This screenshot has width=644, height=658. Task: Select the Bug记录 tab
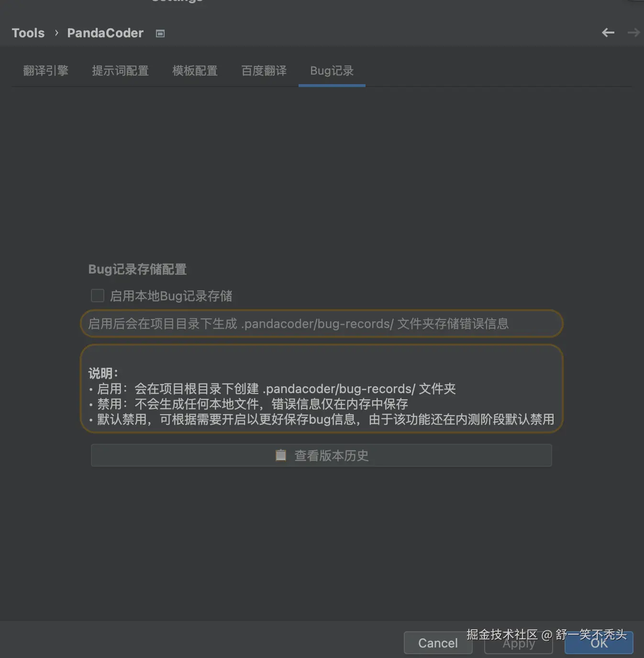click(332, 71)
